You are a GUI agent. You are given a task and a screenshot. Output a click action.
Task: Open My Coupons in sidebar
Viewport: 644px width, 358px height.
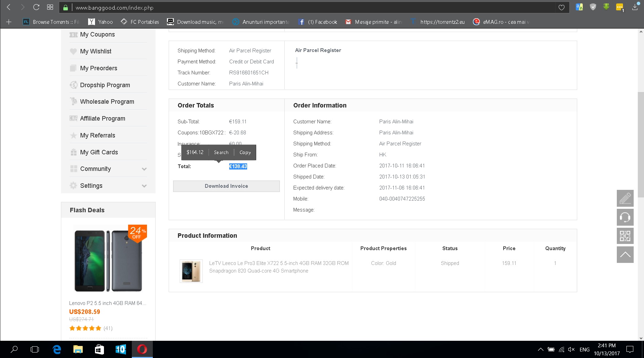tap(97, 34)
